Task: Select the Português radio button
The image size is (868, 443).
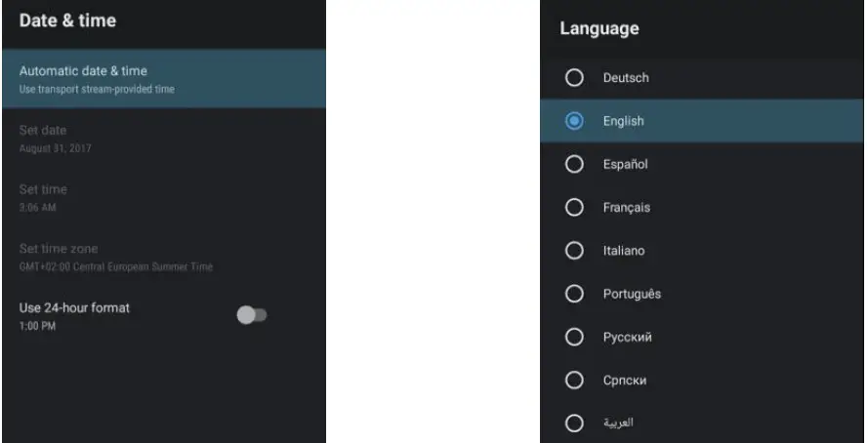Action: [x=575, y=294]
